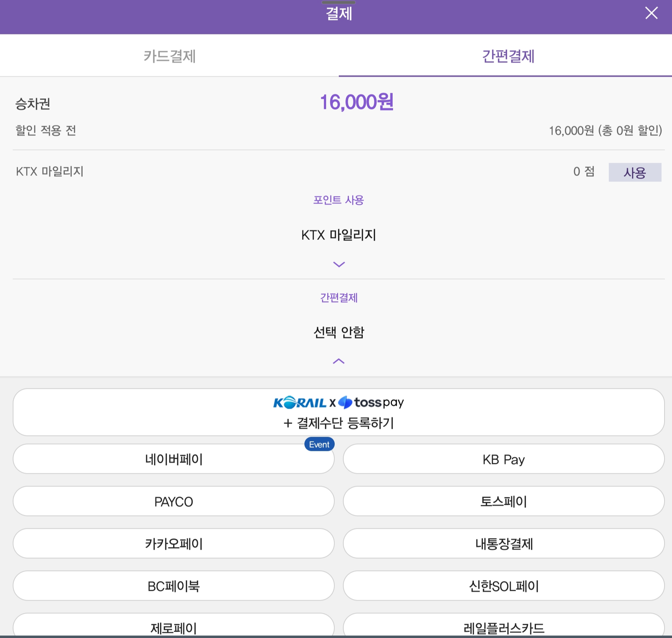Tap the purple 포인트 사용 heading

click(338, 200)
